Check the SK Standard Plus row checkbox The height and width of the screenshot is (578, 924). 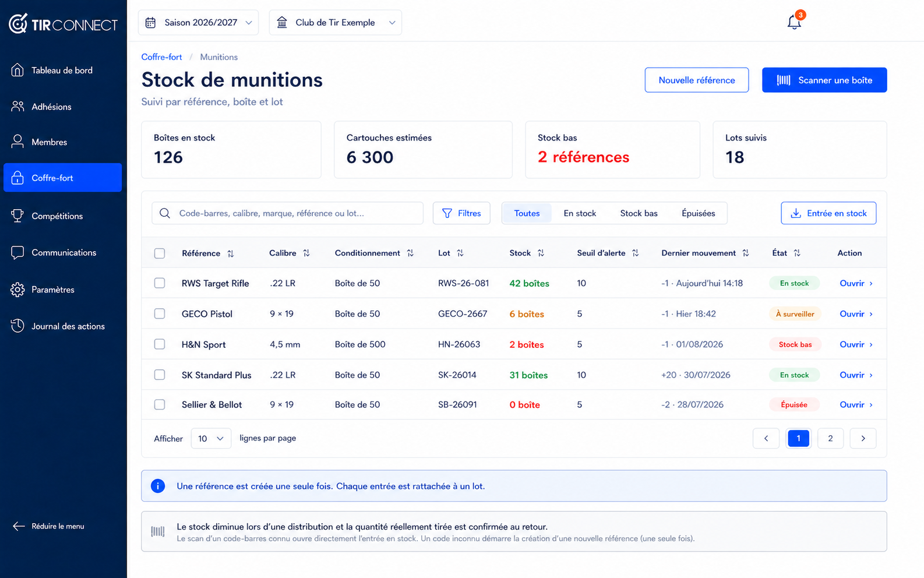[160, 375]
